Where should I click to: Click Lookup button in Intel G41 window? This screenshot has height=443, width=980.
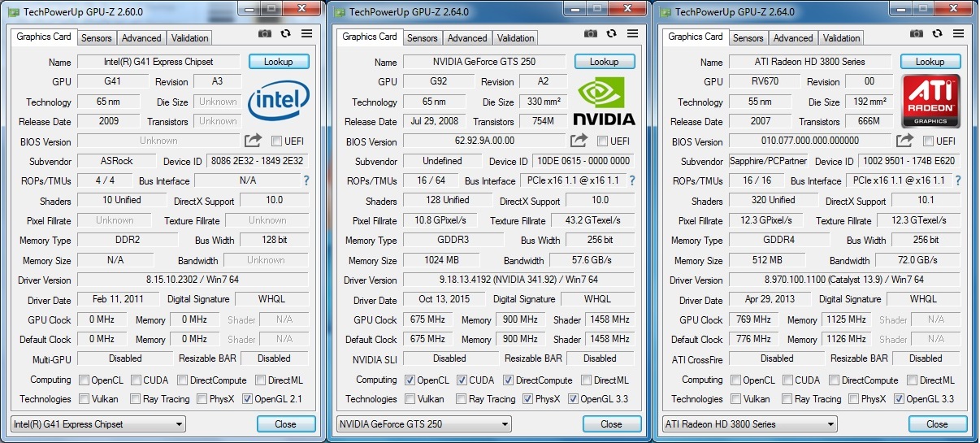pos(279,62)
